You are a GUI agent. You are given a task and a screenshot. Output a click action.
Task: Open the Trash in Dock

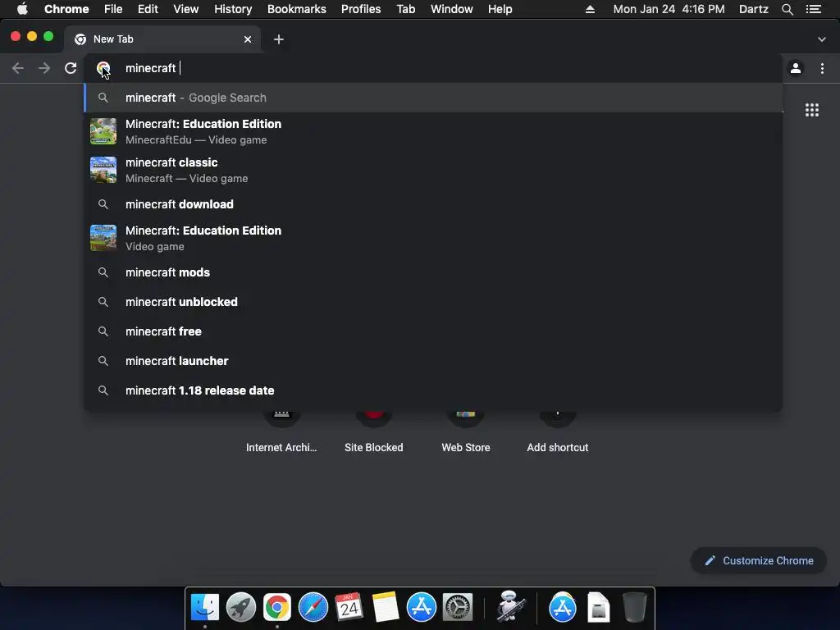[x=635, y=607]
